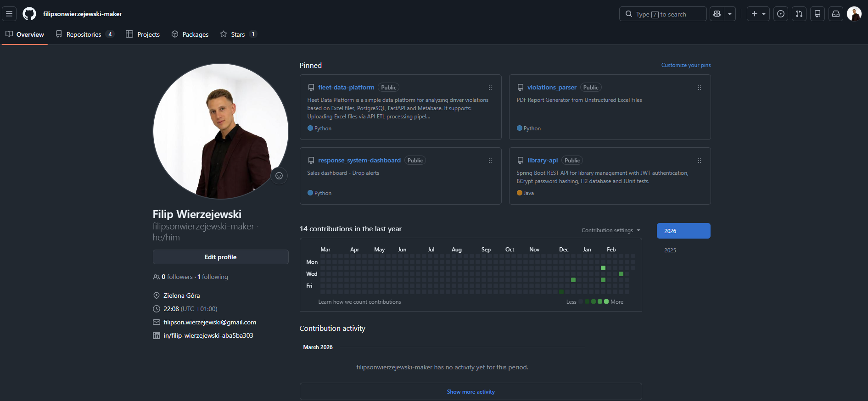Select the Overview tab
The image size is (868, 401).
tap(25, 34)
